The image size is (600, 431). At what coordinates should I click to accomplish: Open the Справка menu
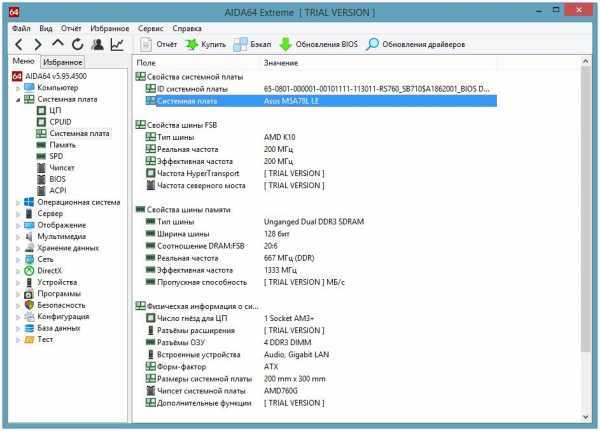click(x=187, y=28)
